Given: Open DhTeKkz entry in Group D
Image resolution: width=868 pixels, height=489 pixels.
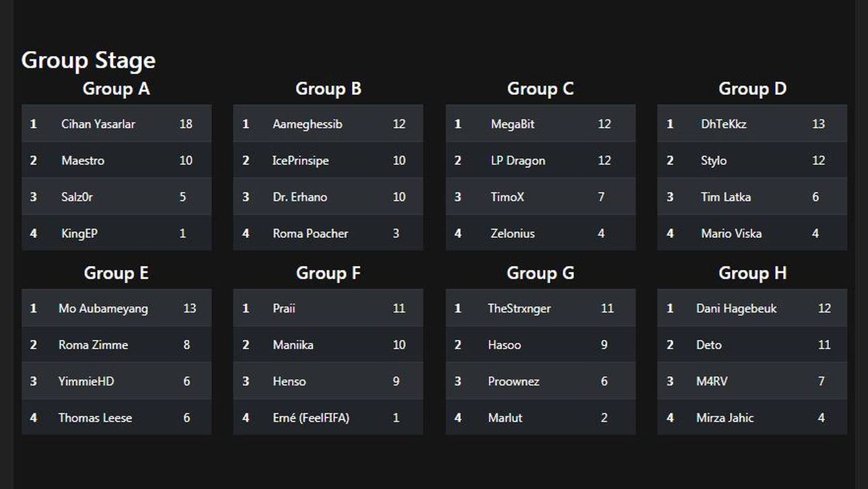Looking at the screenshot, I should (724, 124).
